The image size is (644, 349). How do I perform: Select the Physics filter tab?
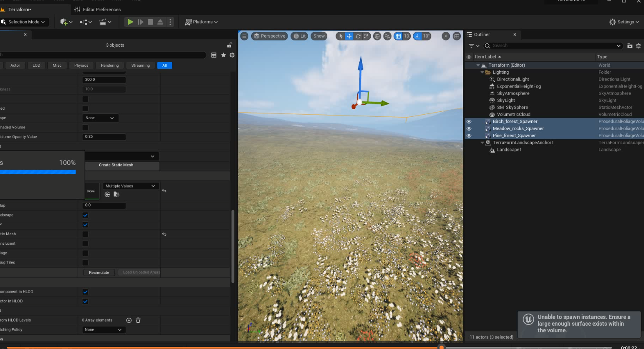pyautogui.click(x=81, y=65)
